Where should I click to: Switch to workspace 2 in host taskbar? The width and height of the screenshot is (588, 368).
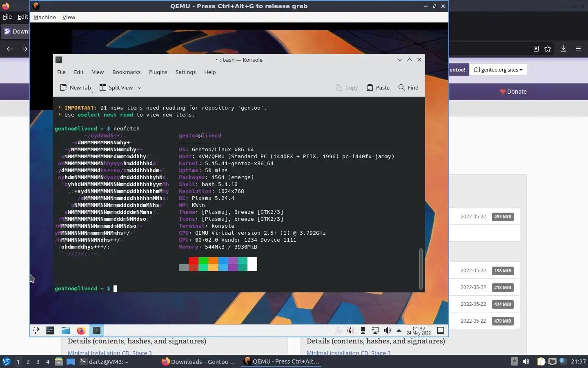pyautogui.click(x=28, y=361)
